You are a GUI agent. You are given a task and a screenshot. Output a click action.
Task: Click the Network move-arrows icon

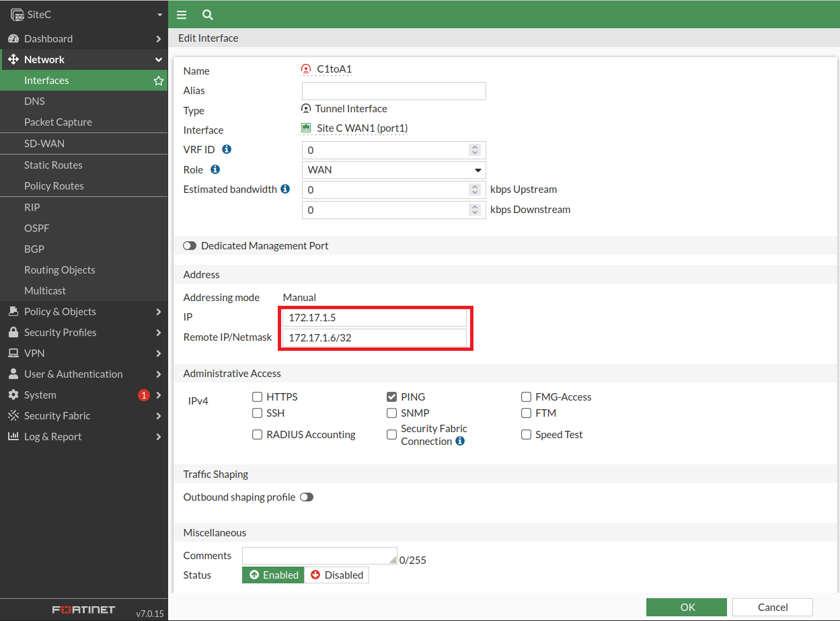pyautogui.click(x=13, y=60)
